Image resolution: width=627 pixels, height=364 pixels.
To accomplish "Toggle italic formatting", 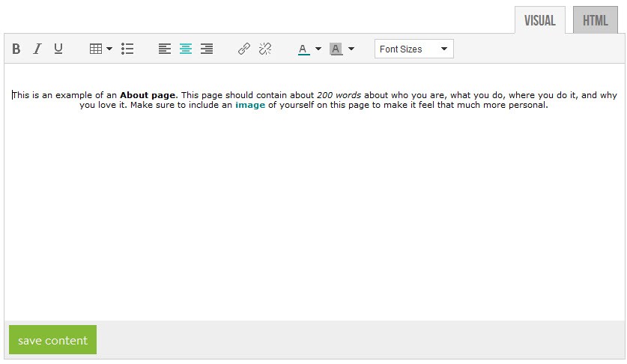I will click(x=37, y=49).
